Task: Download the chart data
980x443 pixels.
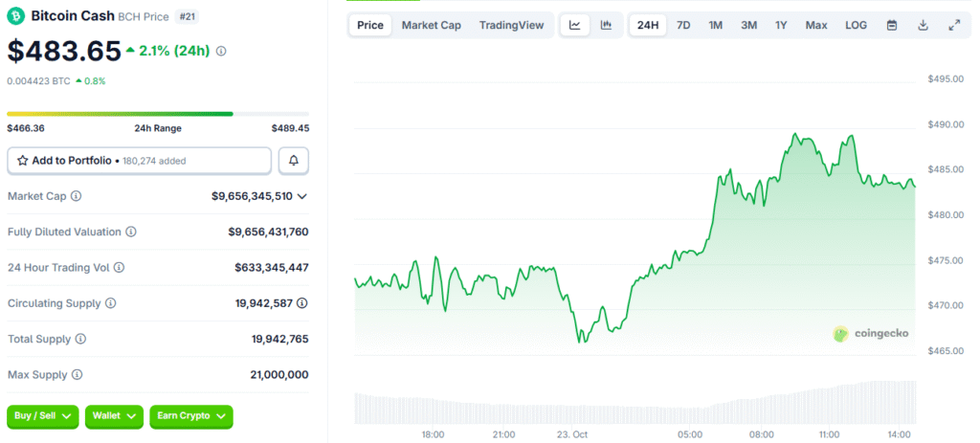Action: tap(923, 25)
